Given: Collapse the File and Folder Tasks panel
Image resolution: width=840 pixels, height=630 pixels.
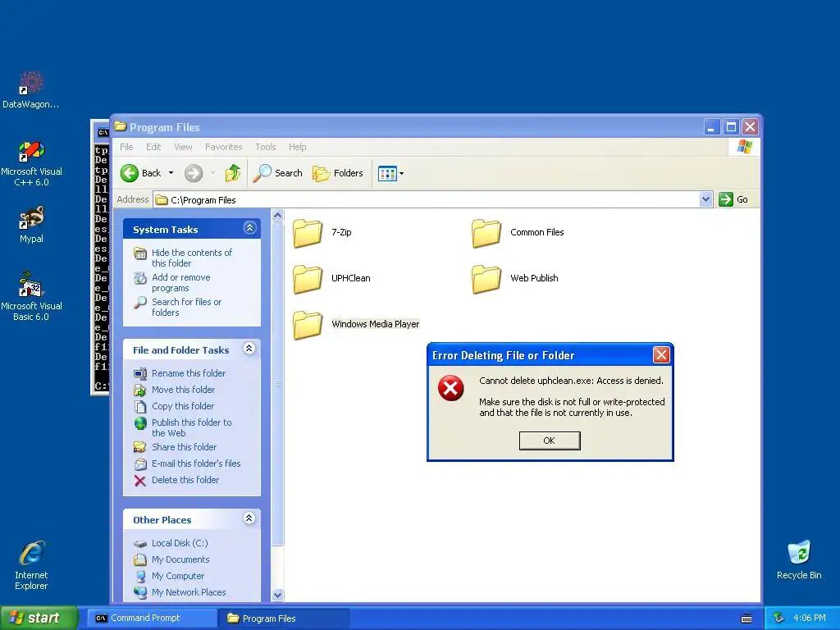Looking at the screenshot, I should pos(249,349).
